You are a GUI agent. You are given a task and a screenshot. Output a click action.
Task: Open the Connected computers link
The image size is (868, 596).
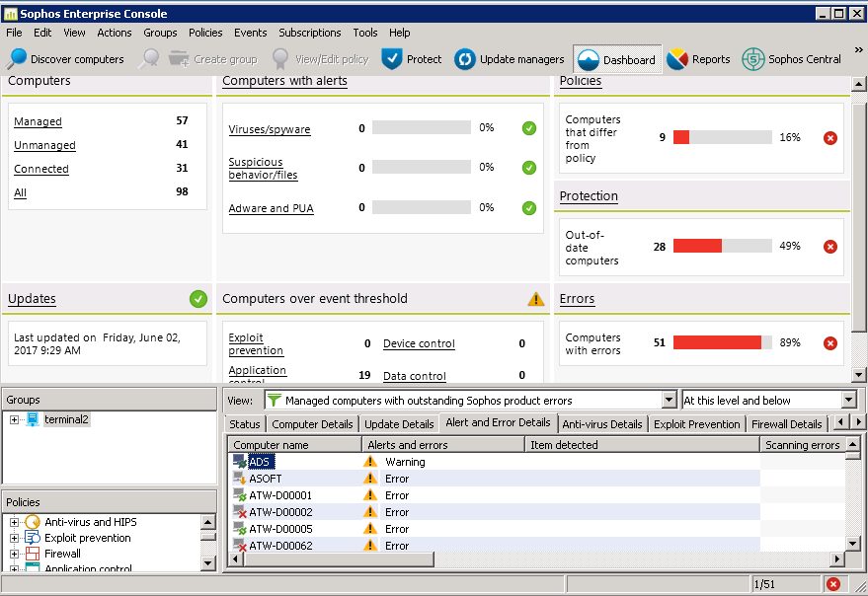click(x=41, y=169)
